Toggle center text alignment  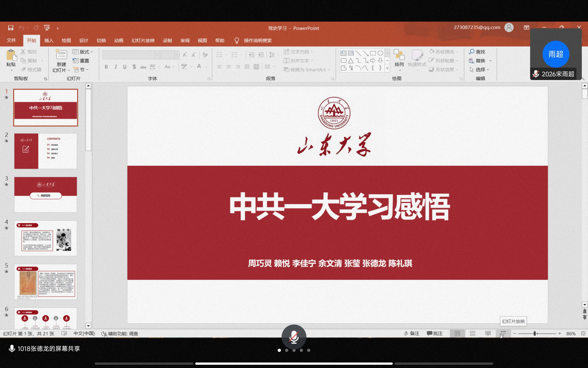[229, 67]
